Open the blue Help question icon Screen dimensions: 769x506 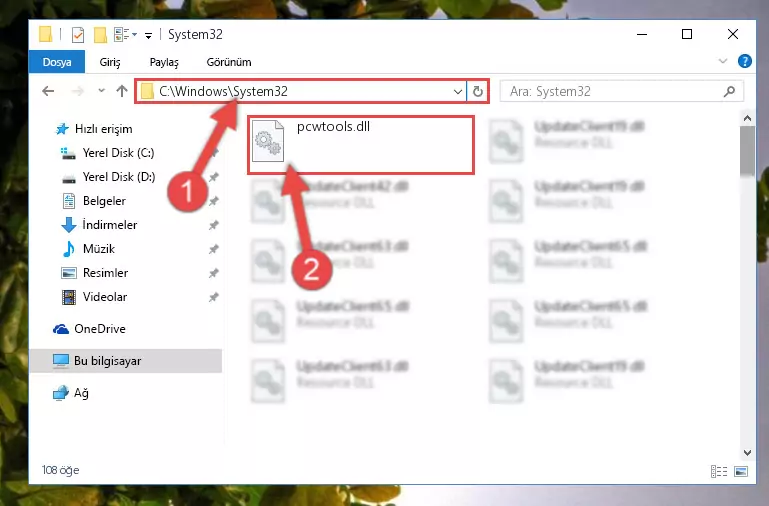pos(744,61)
